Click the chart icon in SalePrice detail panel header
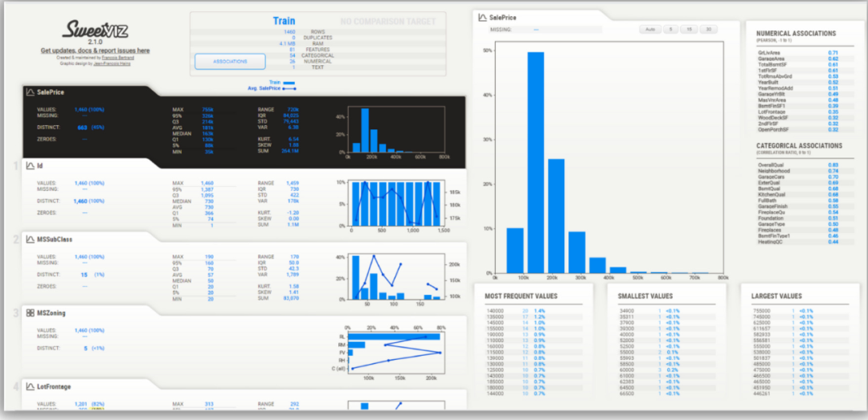 tap(483, 18)
